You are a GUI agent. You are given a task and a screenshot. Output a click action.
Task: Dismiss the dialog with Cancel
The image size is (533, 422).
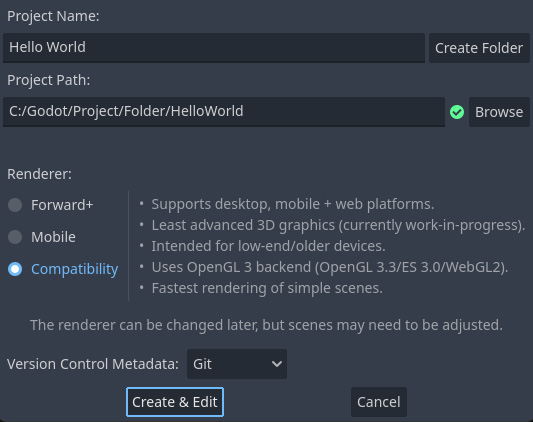pos(379,402)
